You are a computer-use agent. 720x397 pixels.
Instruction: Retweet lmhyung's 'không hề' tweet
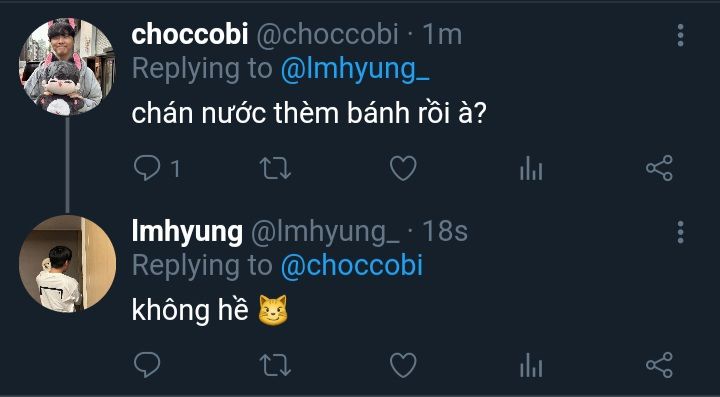pyautogui.click(x=275, y=366)
